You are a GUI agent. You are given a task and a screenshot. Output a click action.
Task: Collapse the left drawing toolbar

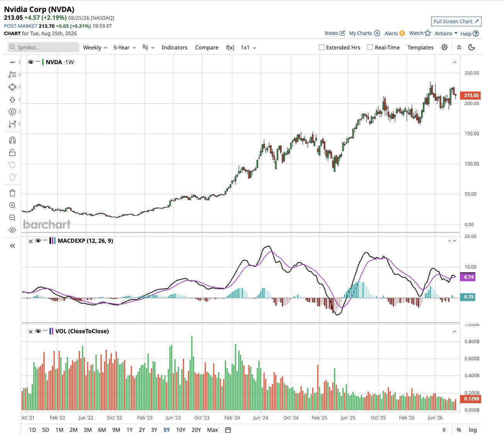12,246
